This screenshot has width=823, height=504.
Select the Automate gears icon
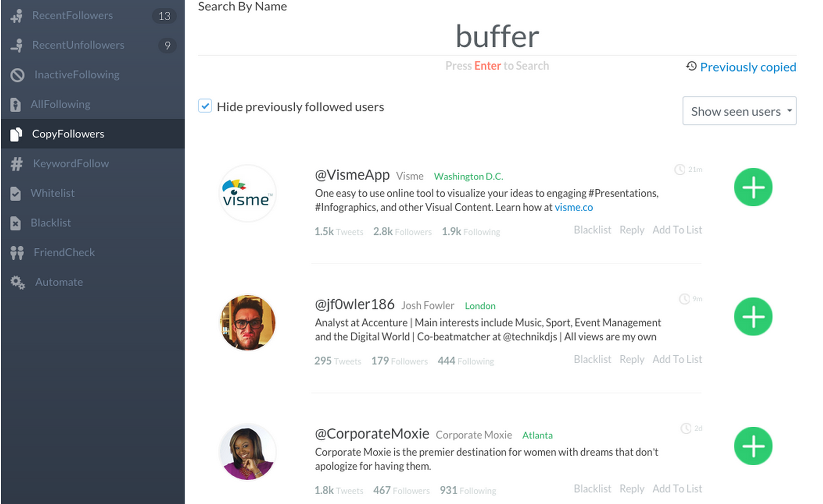point(18,282)
